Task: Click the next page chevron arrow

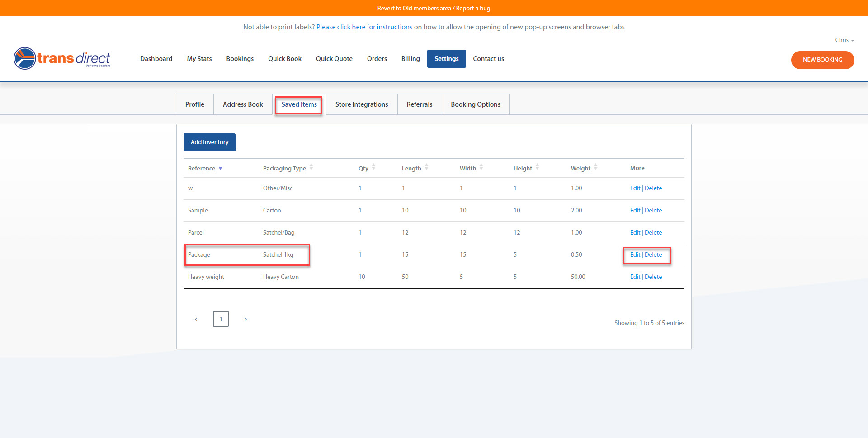Action: coord(245,319)
